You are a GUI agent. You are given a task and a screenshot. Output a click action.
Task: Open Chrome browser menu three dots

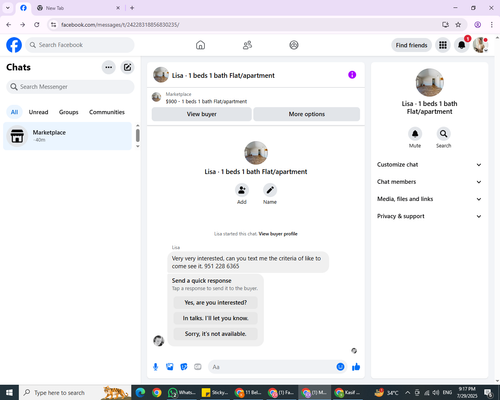pyautogui.click(x=492, y=25)
